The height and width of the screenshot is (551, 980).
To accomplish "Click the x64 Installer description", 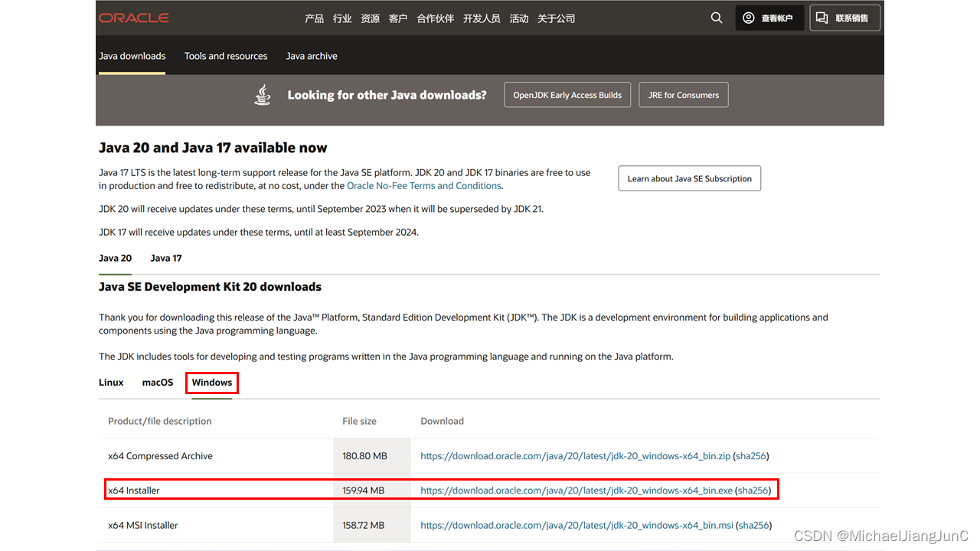I will coord(134,491).
